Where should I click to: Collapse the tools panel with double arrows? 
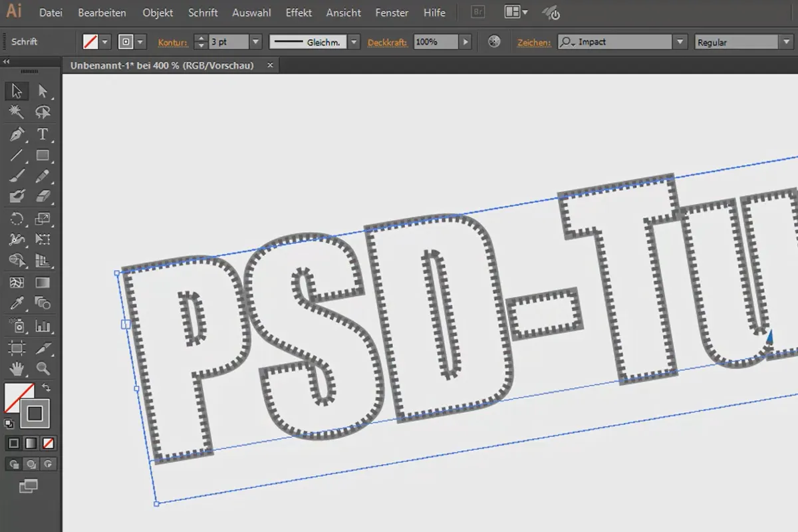pos(7,61)
